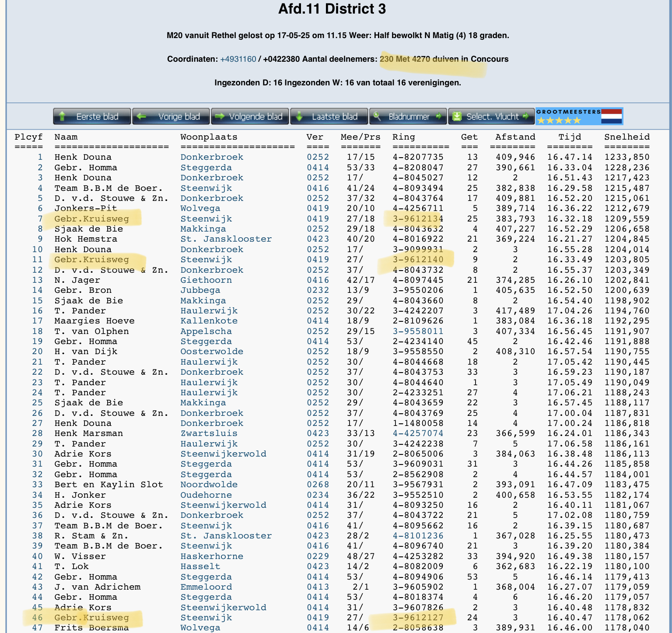The image size is (672, 633).
Task: Select the Afstand column header
Action: coord(515,137)
